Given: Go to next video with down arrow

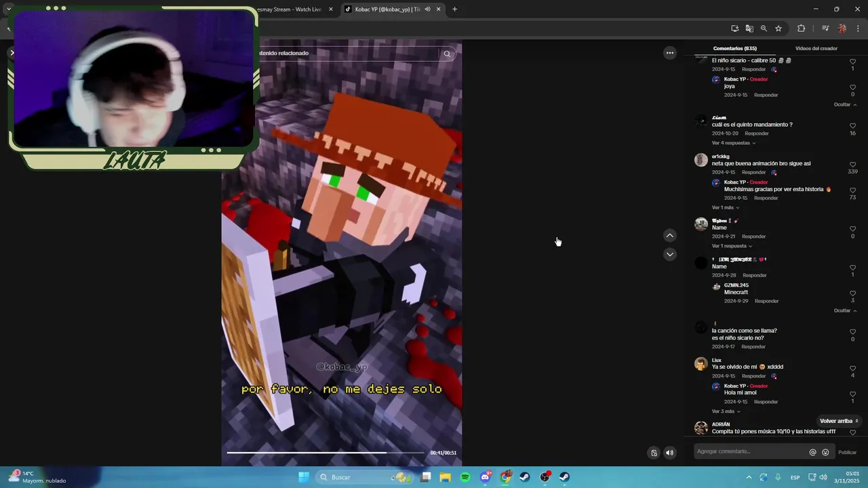Looking at the screenshot, I should pyautogui.click(x=669, y=254).
